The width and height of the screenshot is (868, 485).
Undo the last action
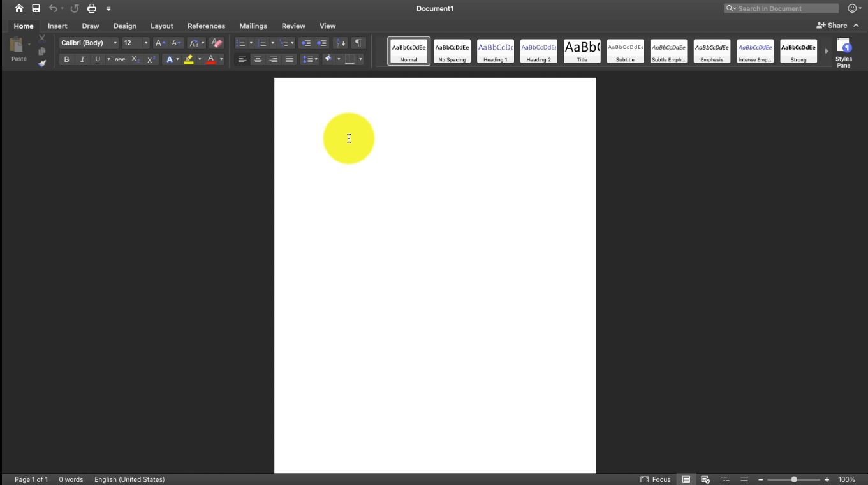[53, 8]
